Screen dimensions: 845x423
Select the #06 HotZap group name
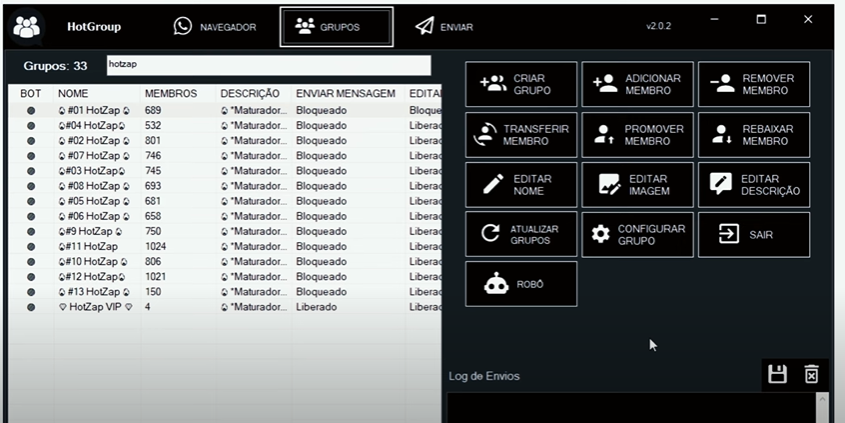point(94,216)
